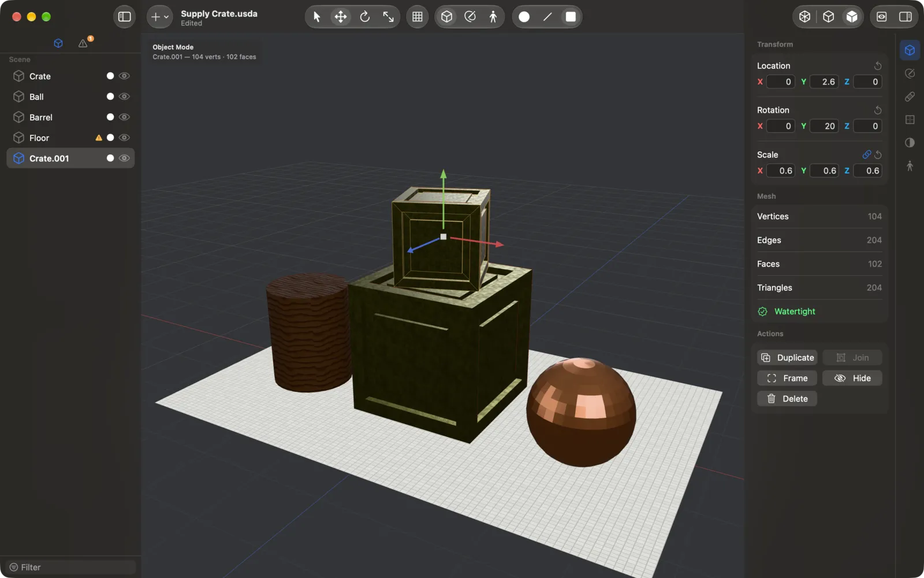Viewport: 924px width, 578px height.
Task: Switch to sculpt mode toolbar icon
Action: (x=470, y=17)
